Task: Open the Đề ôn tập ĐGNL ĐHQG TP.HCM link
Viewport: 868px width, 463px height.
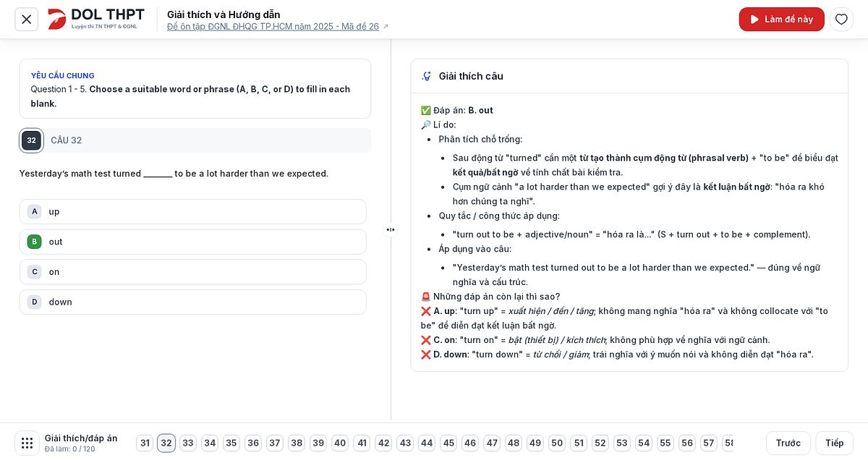Action: pos(273,27)
